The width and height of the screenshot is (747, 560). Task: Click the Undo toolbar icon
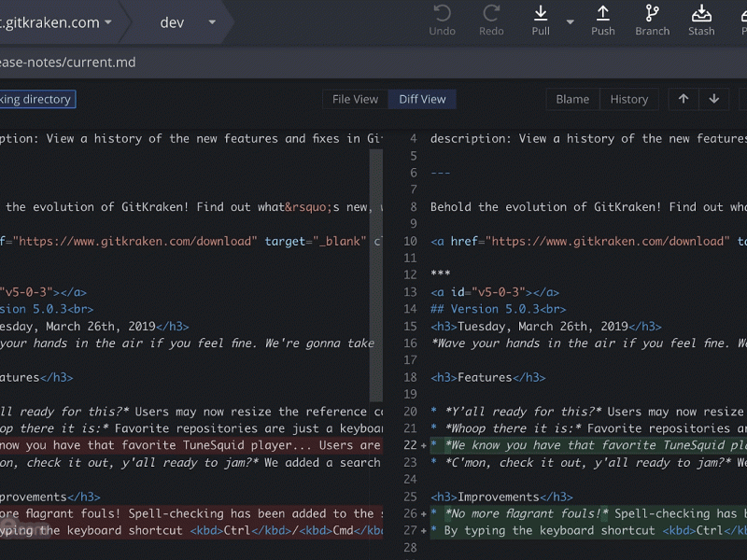tap(442, 21)
